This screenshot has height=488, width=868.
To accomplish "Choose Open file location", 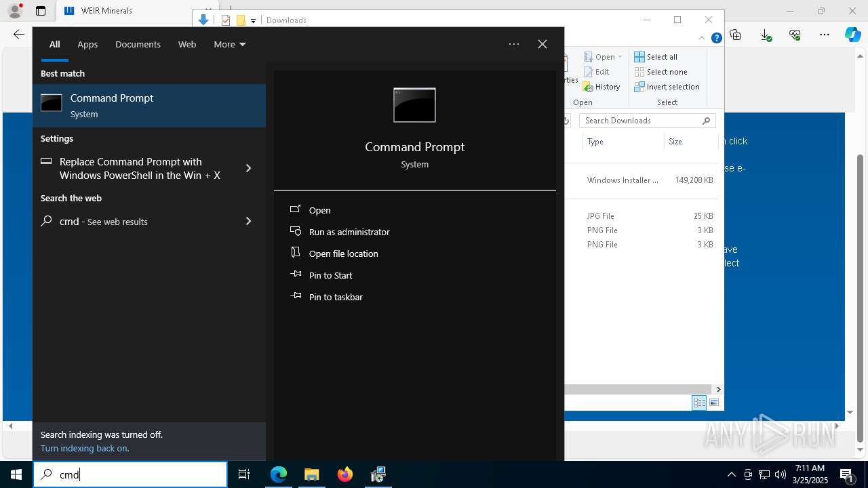I will [343, 253].
